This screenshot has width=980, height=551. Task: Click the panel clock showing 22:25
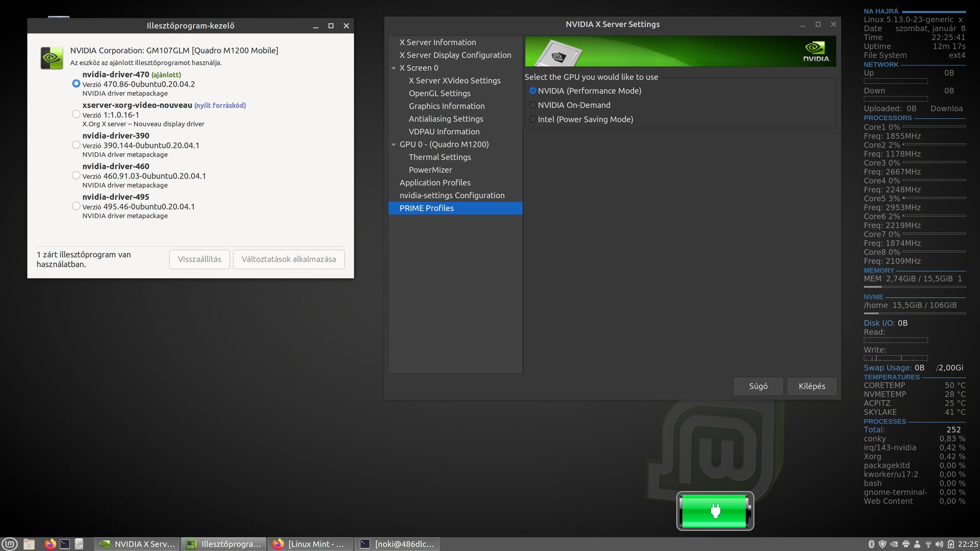coord(968,544)
